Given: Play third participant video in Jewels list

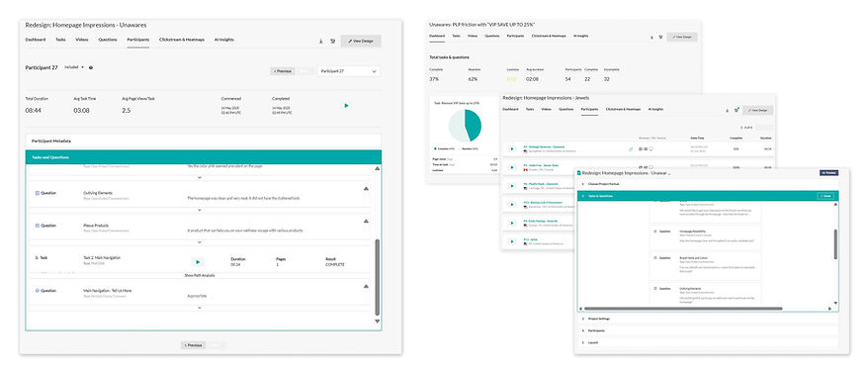Looking at the screenshot, I should click(x=512, y=186).
